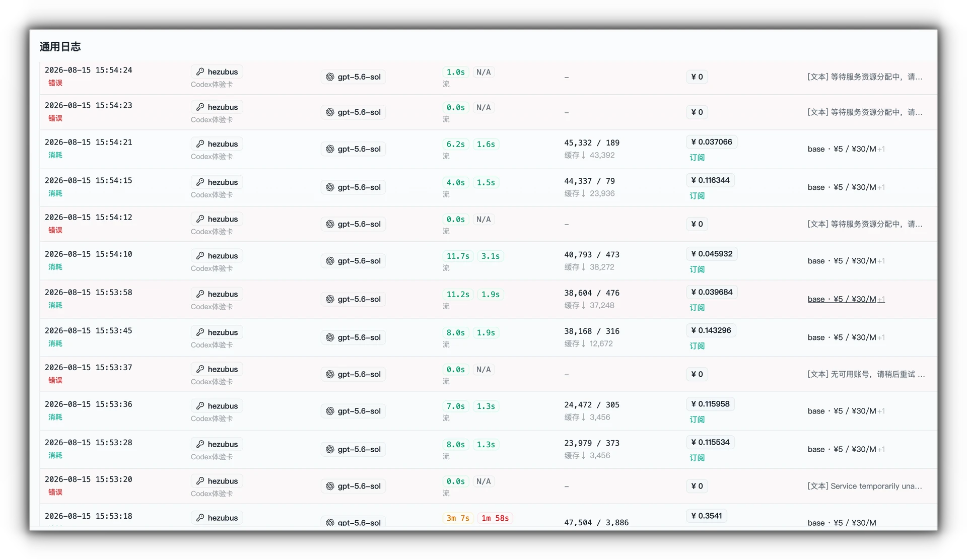Click OpenAI logo in 15:53:28 model tag
967x560 pixels.
pyautogui.click(x=330, y=449)
